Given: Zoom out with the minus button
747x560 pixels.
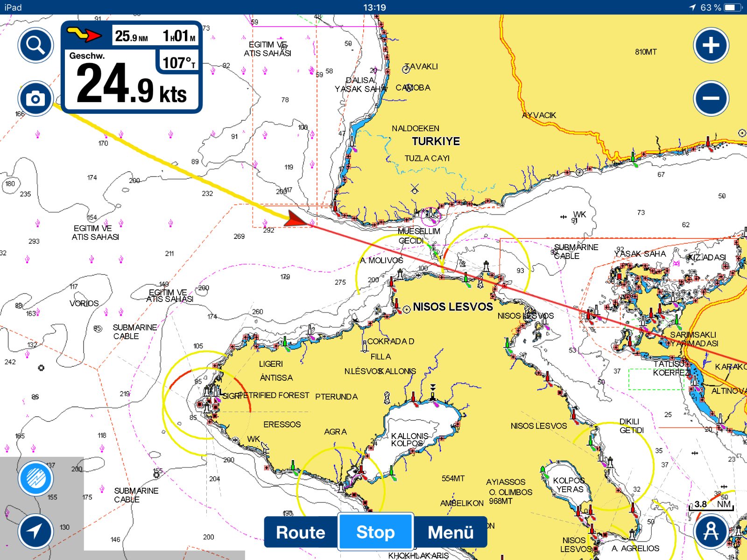Looking at the screenshot, I should (x=711, y=98).
